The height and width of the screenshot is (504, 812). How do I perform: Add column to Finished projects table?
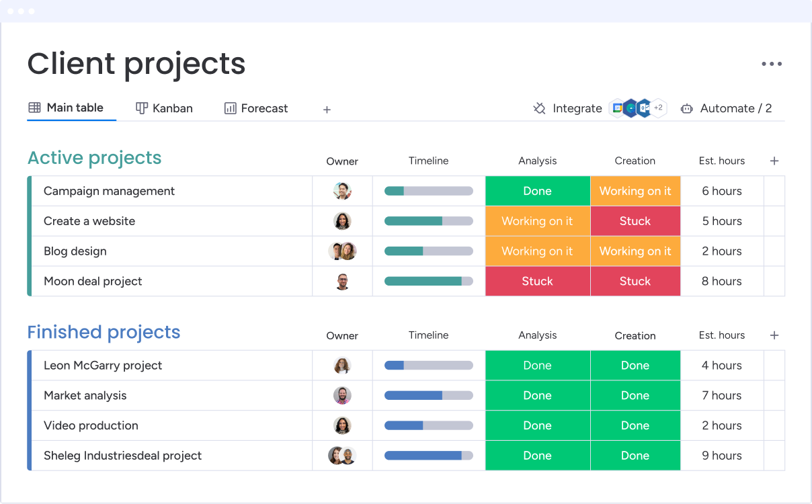click(x=774, y=335)
